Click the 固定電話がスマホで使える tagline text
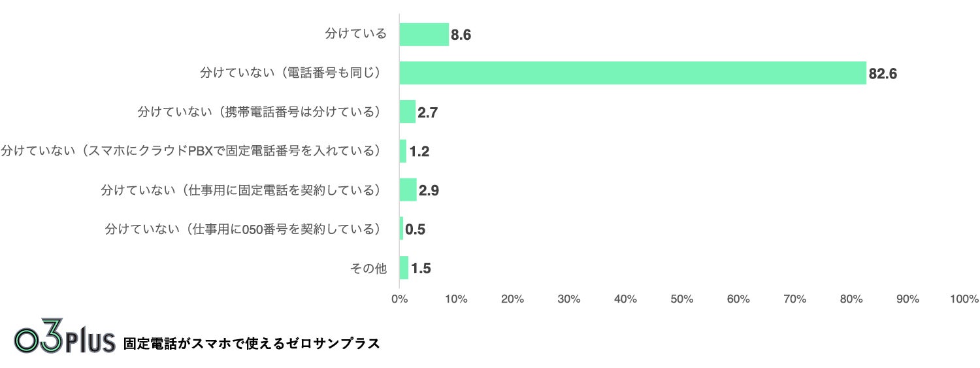 click(252, 343)
